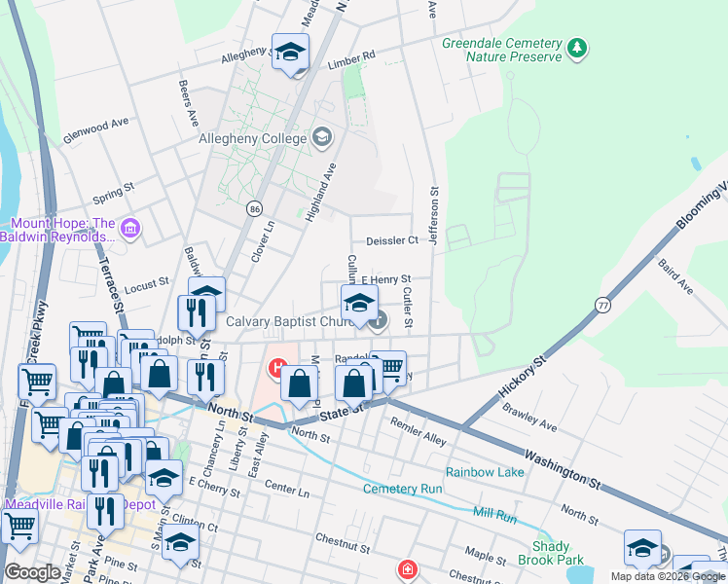The width and height of the screenshot is (728, 584).
Task: Select the Spring St label
Action: (x=114, y=193)
